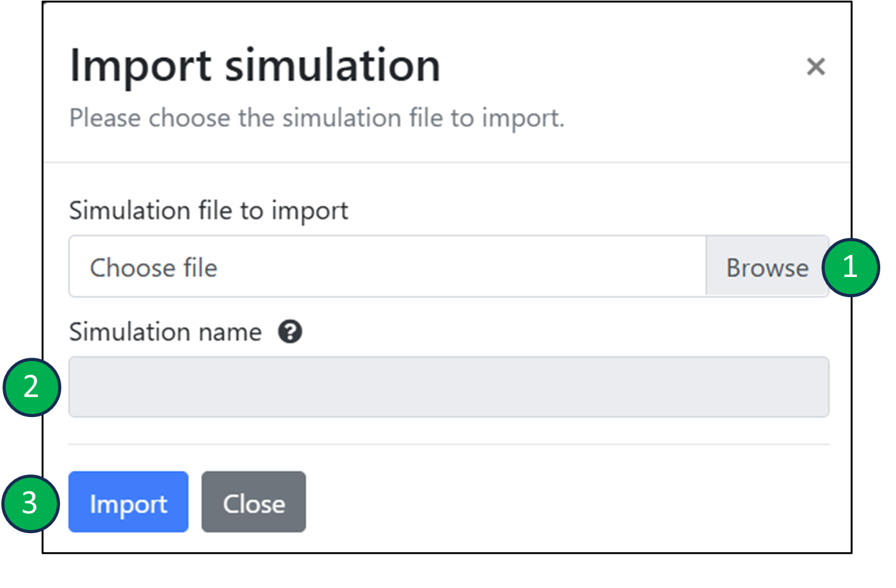Image resolution: width=896 pixels, height=588 pixels.
Task: Click the X icon in dialog header
Action: pos(815,66)
